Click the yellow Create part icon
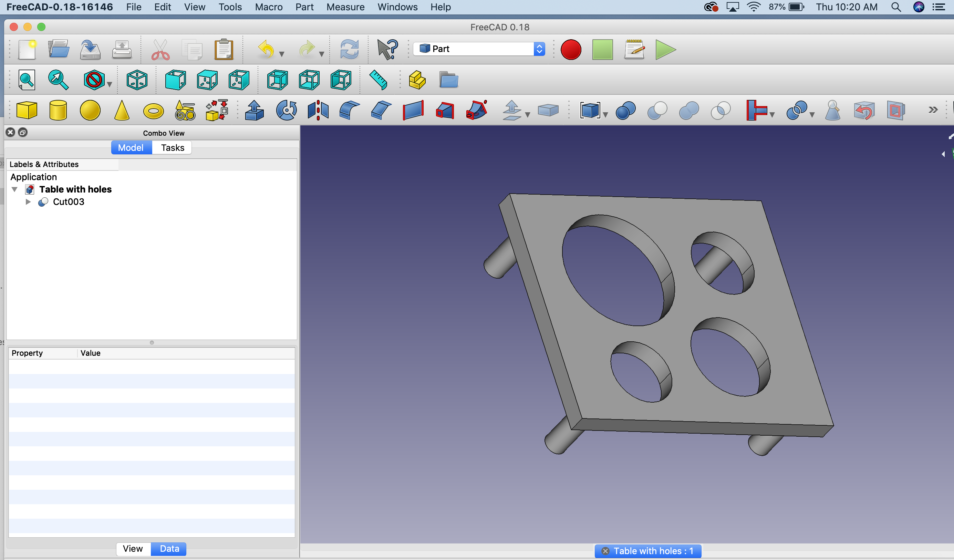 click(417, 80)
